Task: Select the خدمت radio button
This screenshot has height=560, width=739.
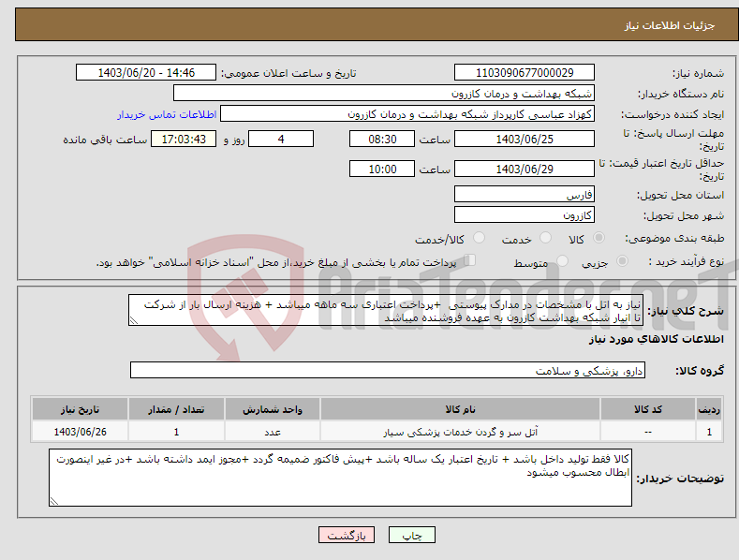Action: (x=545, y=238)
